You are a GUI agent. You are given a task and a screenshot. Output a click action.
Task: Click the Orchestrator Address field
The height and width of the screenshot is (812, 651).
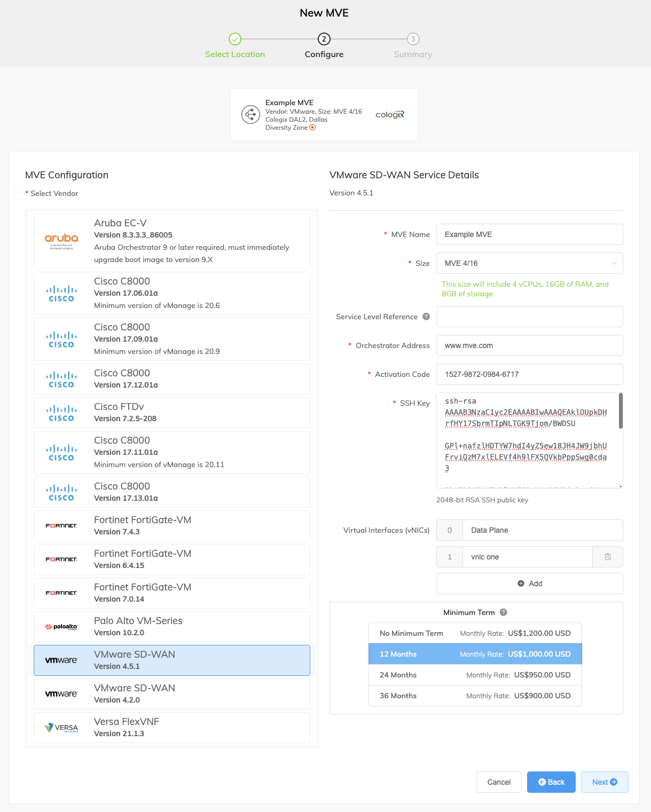click(530, 345)
